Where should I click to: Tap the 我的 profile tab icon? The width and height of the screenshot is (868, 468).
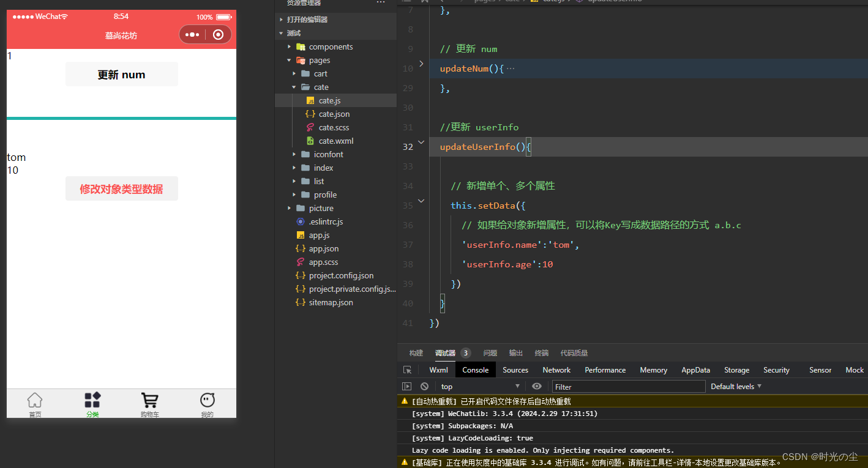tap(208, 401)
